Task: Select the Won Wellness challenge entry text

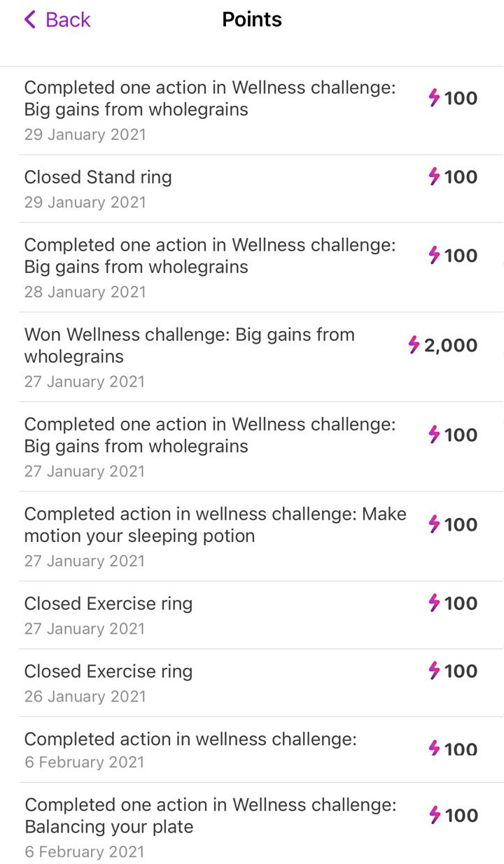Action: (189, 345)
